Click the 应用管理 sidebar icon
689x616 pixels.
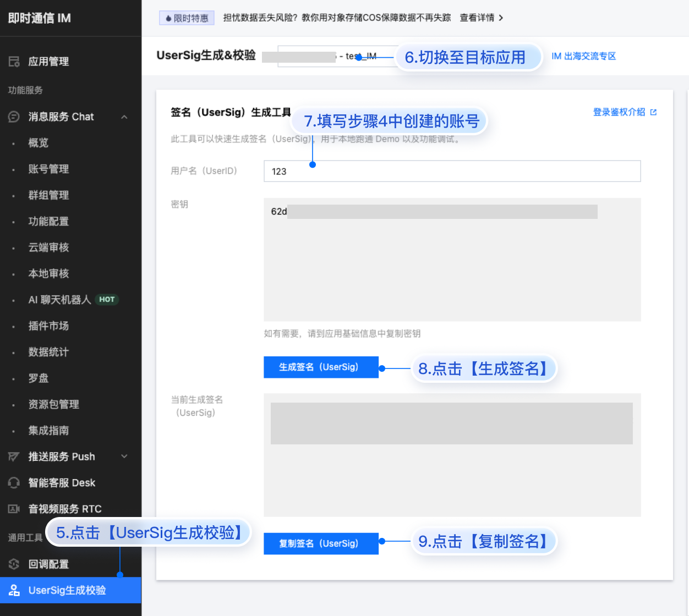(x=14, y=62)
